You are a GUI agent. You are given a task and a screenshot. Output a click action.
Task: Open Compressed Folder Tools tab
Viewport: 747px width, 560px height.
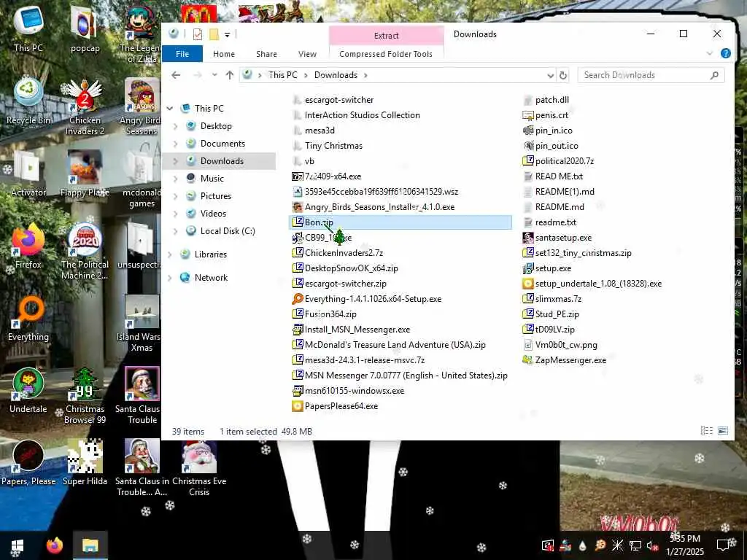(x=386, y=54)
